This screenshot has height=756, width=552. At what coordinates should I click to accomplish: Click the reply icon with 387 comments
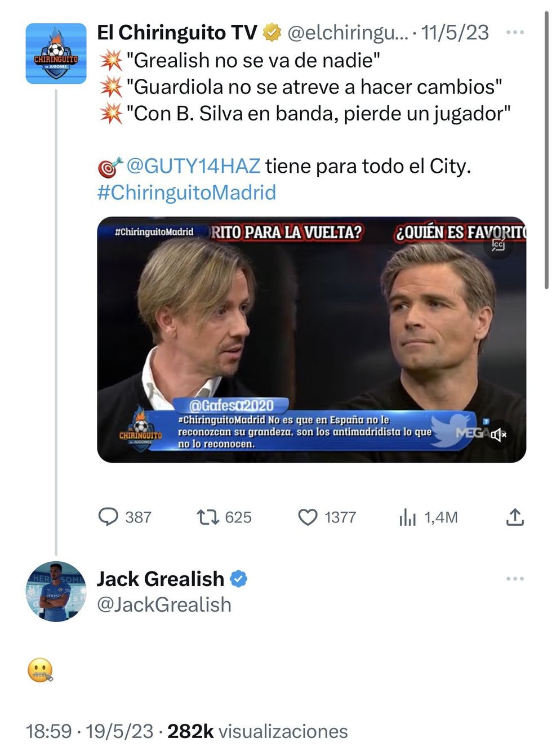[x=108, y=517]
